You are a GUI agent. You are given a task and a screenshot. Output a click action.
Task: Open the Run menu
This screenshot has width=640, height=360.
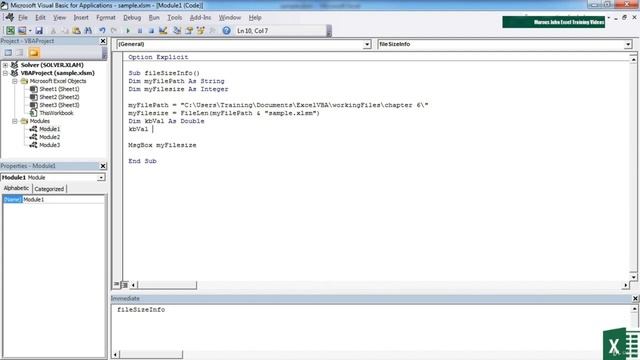point(154,18)
